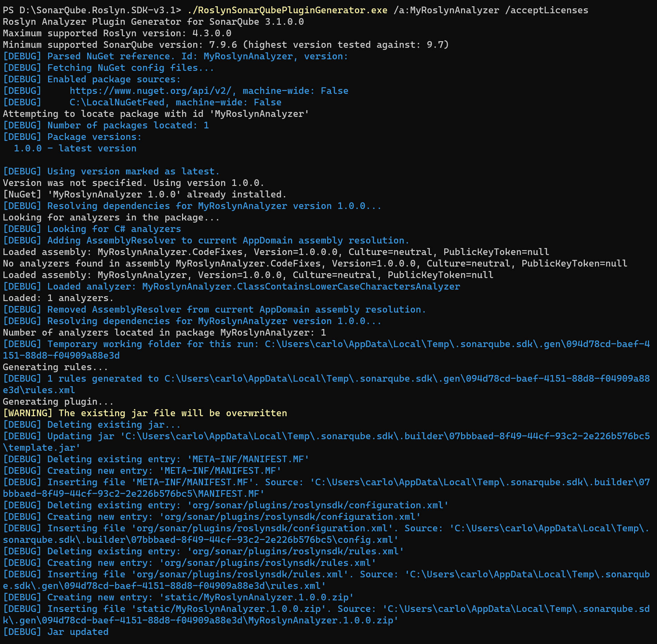Click the ./RoslynSonarQubePluginGenerator.exe command text
This screenshot has width=657, height=644.
[287, 10]
